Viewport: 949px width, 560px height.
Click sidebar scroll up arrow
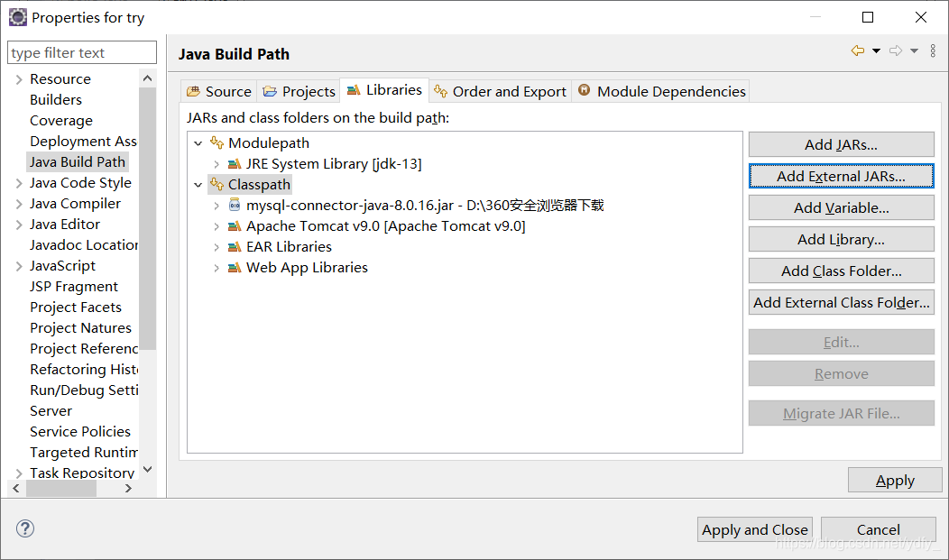tap(147, 78)
